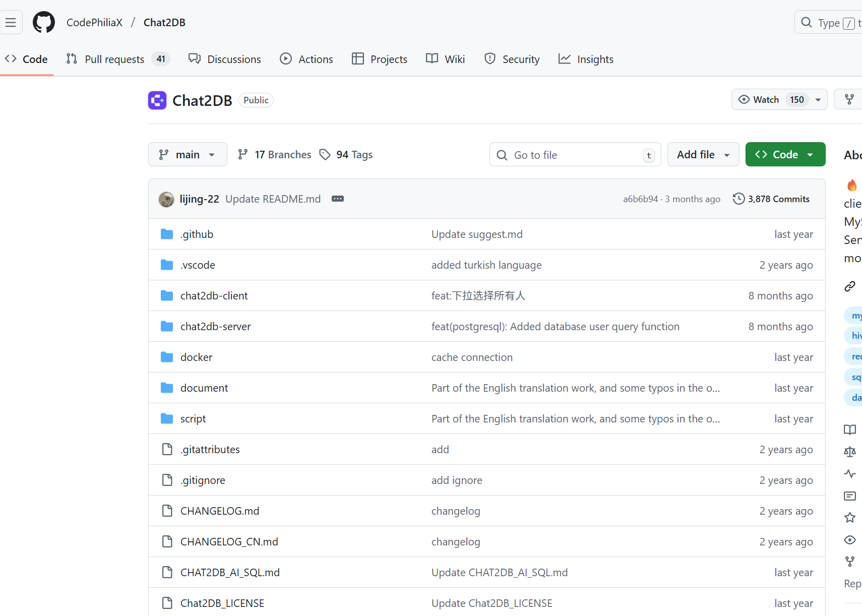Open the green Code dropdown button
Screen dimensions: 862x616
point(785,154)
